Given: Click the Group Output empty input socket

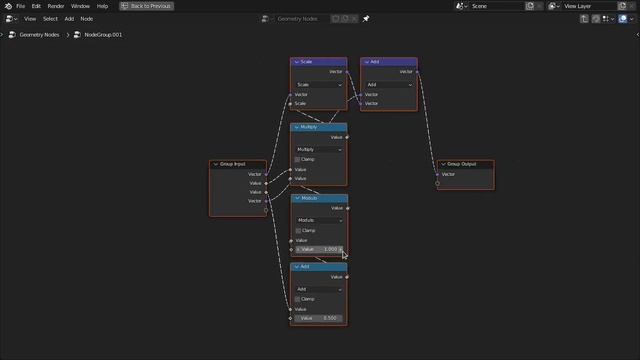Looking at the screenshot, I should click(438, 183).
